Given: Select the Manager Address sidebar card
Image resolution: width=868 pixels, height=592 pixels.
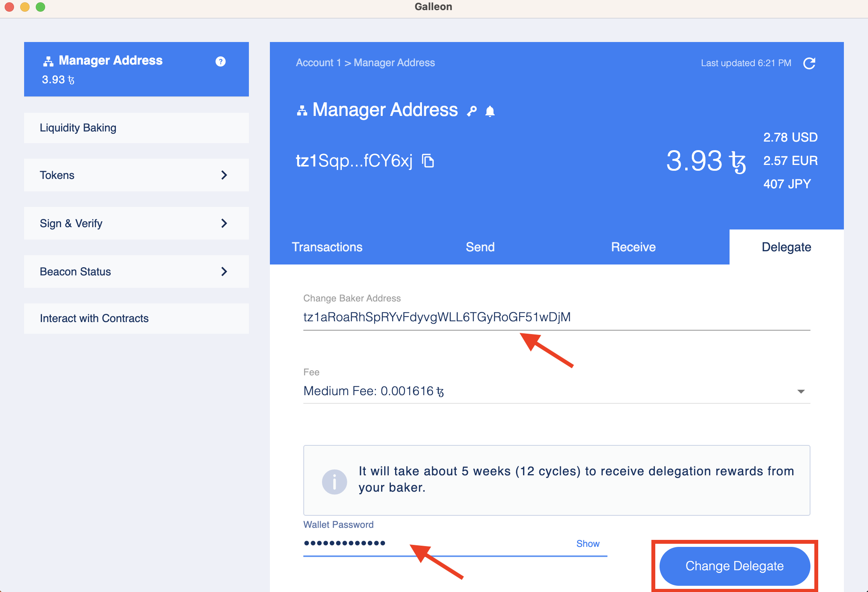Looking at the screenshot, I should (x=136, y=69).
